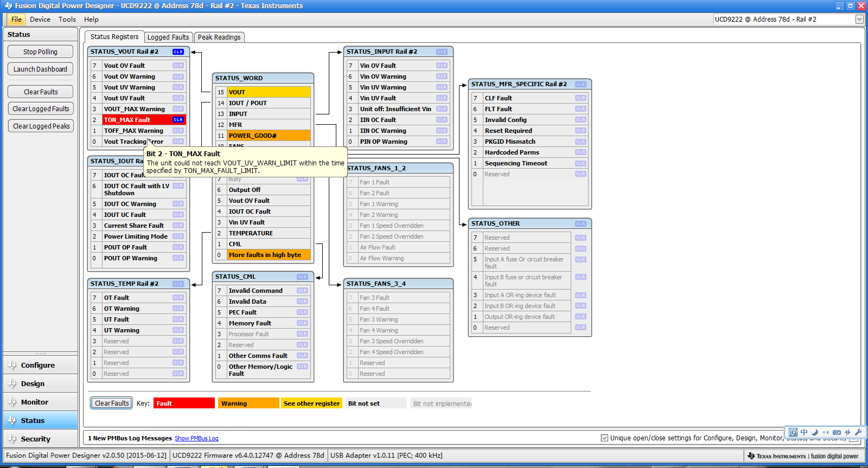This screenshot has height=468, width=868.
Task: Click the Unit off: Insufficient Vin row
Action: coord(398,109)
